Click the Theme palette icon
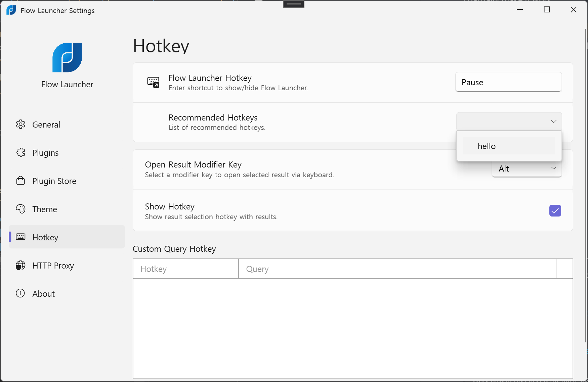The image size is (588, 382). click(20, 209)
